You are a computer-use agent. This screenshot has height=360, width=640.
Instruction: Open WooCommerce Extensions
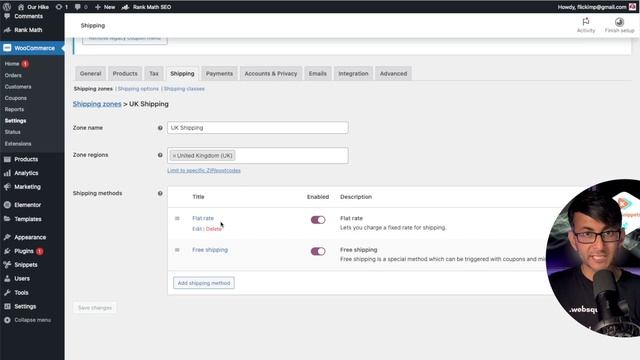click(18, 144)
